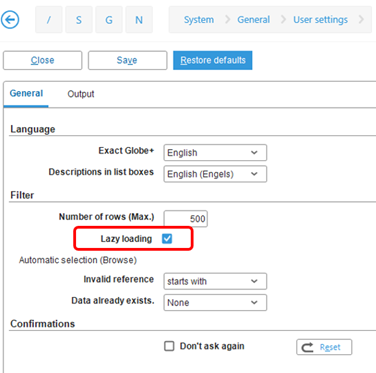
Task: Open the slash shortcut button
Action: (x=49, y=20)
